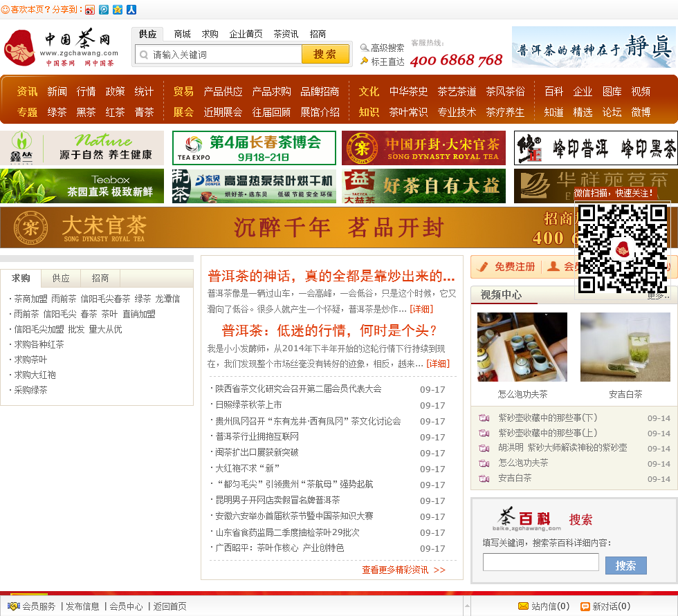Open 中国开封·大宋官茶 banner
The image size is (678, 616).
tap(423, 148)
